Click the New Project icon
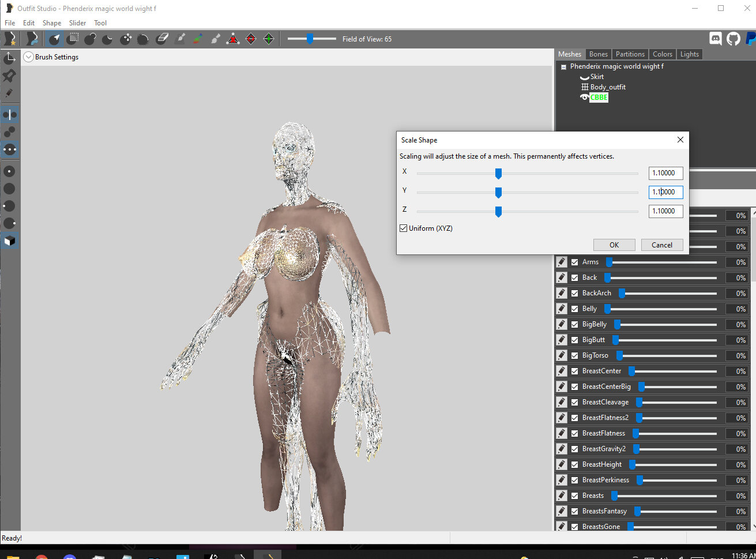This screenshot has width=756, height=559. [10, 39]
